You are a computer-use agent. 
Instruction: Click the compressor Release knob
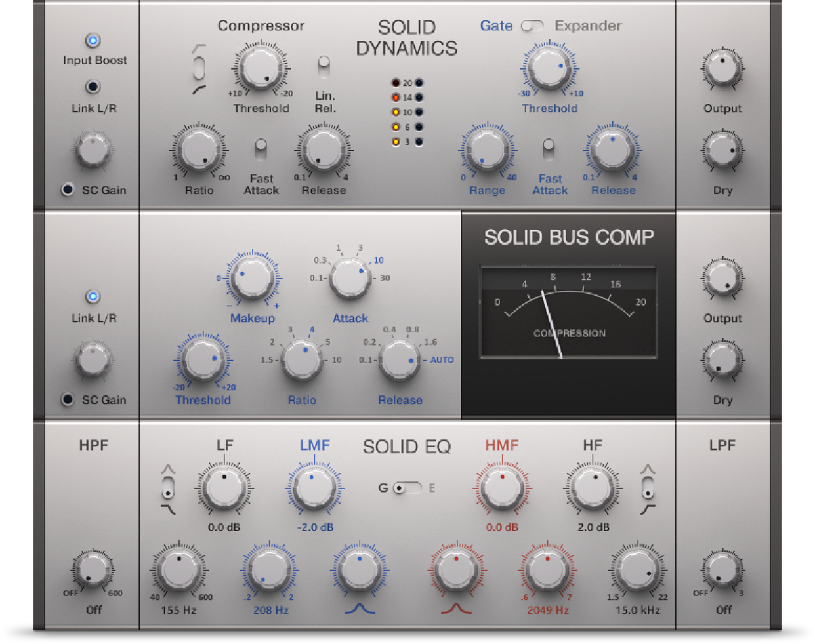point(324,150)
